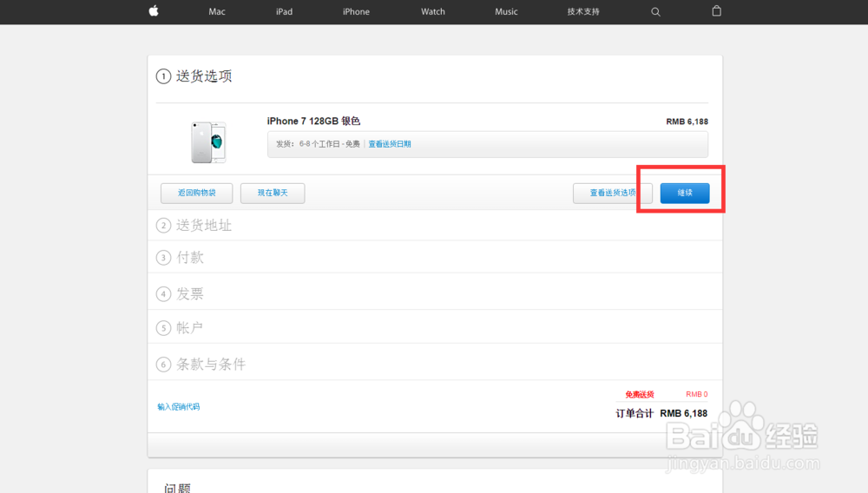This screenshot has width=868, height=493.
Task: Select iPhone in navigation bar
Action: (x=356, y=11)
